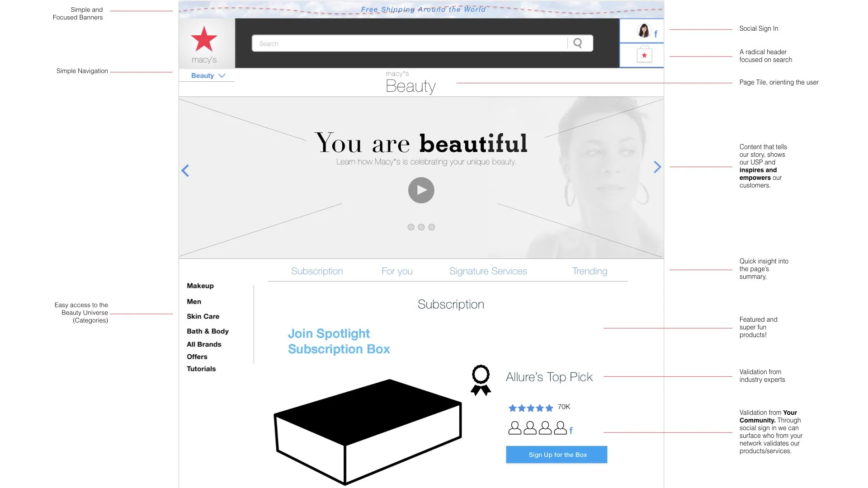Screen dimensions: 868x488
Task: Click the search magnifying glass icon
Action: [x=577, y=43]
